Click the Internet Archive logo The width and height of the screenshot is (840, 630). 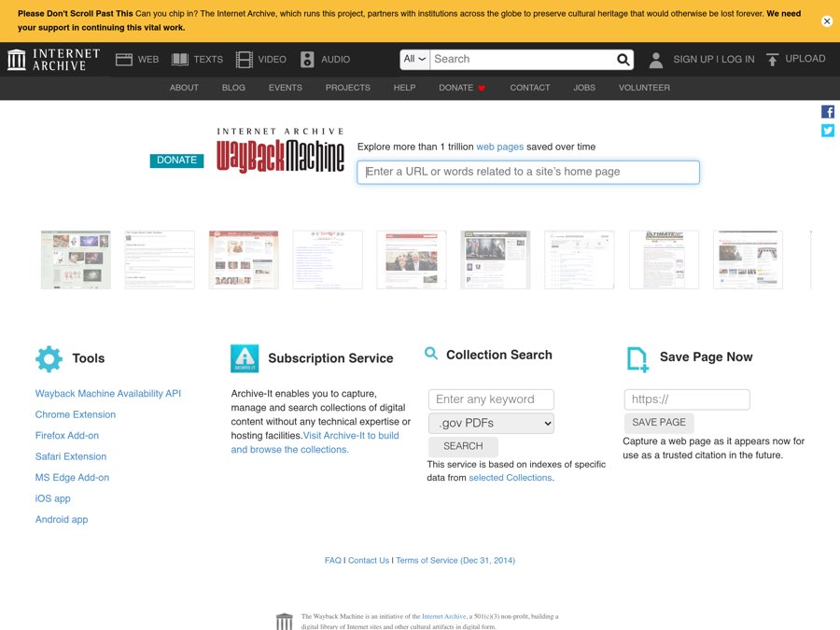53,60
